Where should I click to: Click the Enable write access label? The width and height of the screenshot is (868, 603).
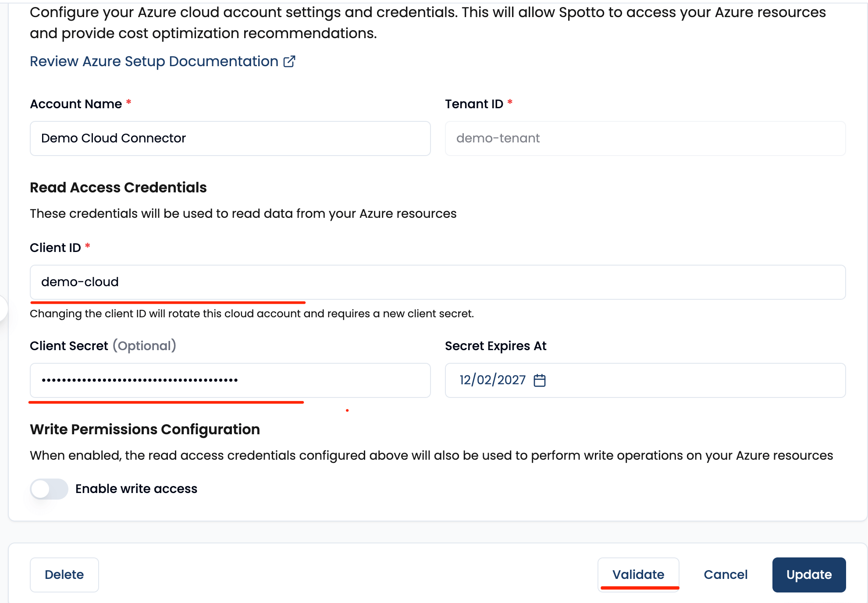pyautogui.click(x=136, y=489)
